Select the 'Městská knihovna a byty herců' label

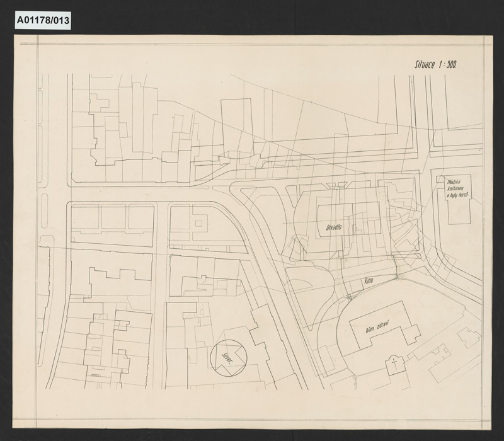pos(457,188)
